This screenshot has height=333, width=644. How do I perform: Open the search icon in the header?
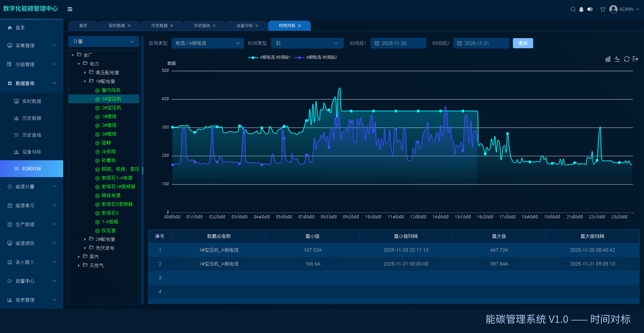[x=573, y=9]
